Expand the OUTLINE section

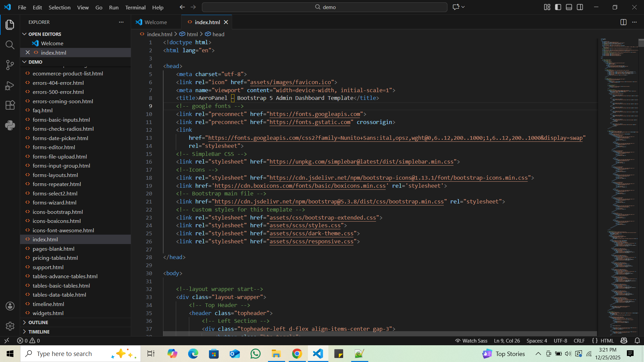pos(38,322)
